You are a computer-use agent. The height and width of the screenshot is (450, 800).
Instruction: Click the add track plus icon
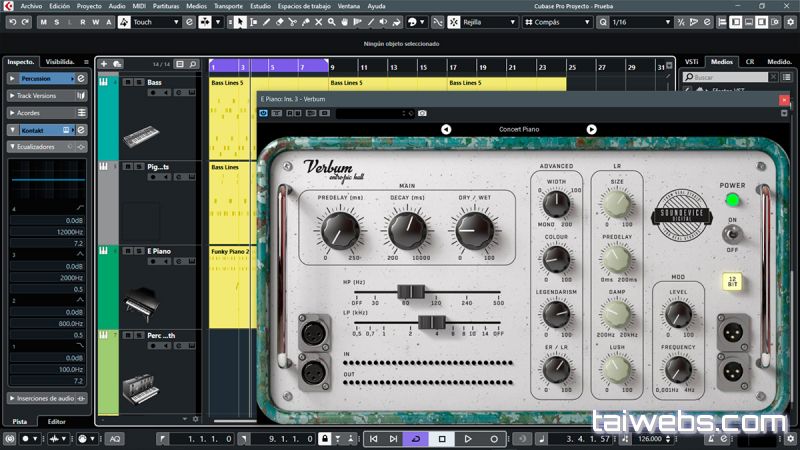[104, 64]
